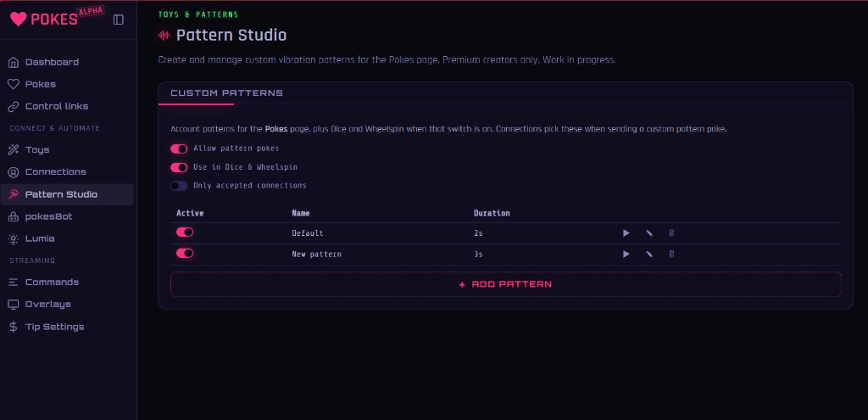Click the Duration column header

coord(492,213)
